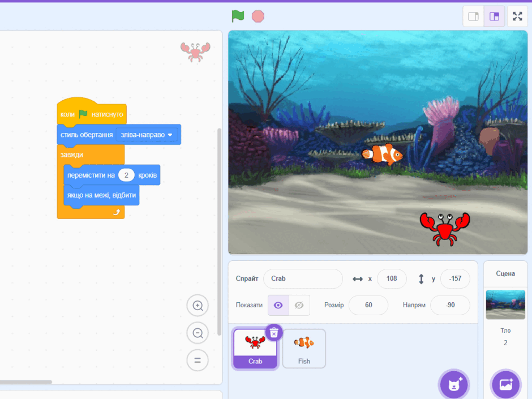Click the flag icon inside the hat block
The image size is (532, 399).
83,114
